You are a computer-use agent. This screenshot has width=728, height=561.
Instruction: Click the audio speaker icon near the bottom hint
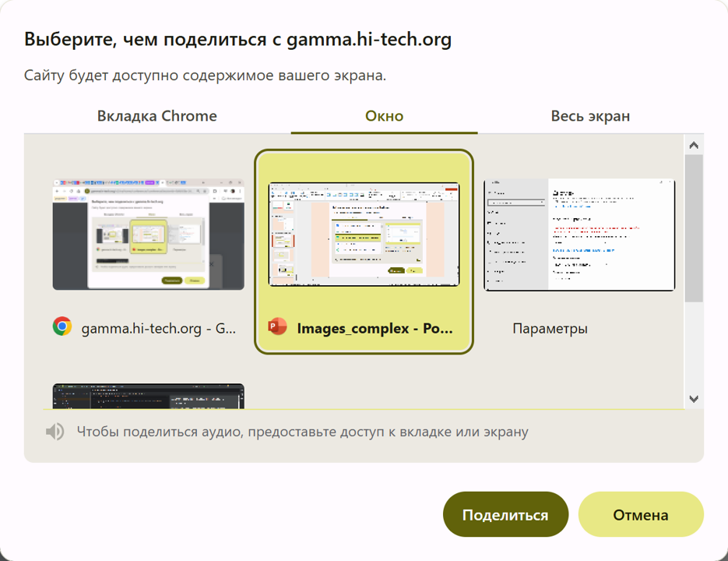(x=55, y=431)
